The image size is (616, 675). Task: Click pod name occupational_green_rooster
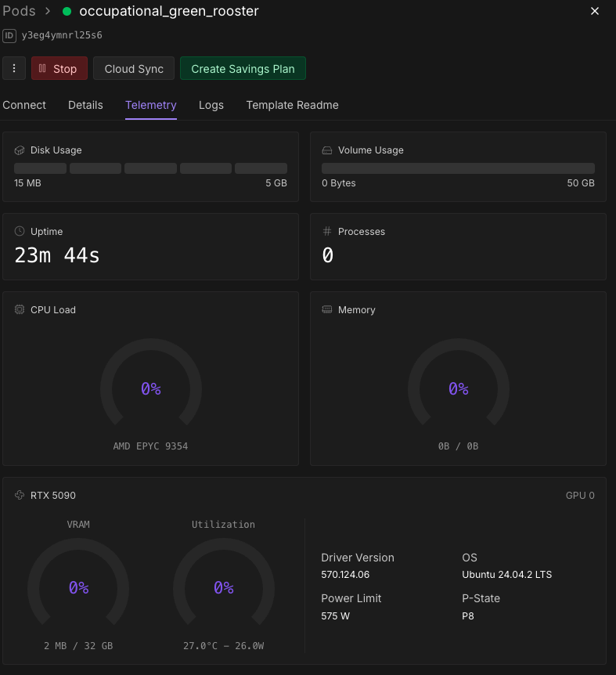point(169,11)
